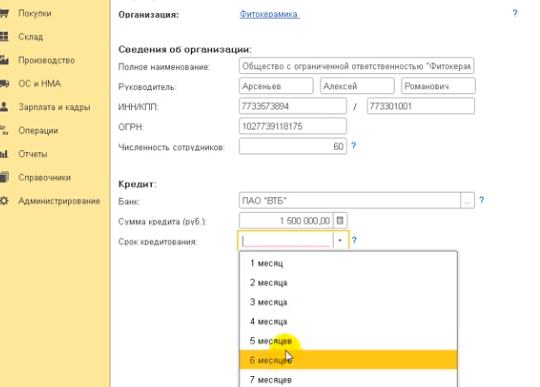Expand the Срок кредитования dropdown arrow
This screenshot has width=540, height=387.
[340, 240]
